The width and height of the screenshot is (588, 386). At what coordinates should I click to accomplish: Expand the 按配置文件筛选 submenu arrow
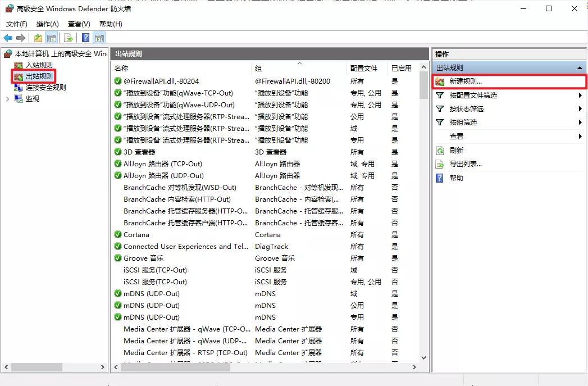(x=580, y=95)
